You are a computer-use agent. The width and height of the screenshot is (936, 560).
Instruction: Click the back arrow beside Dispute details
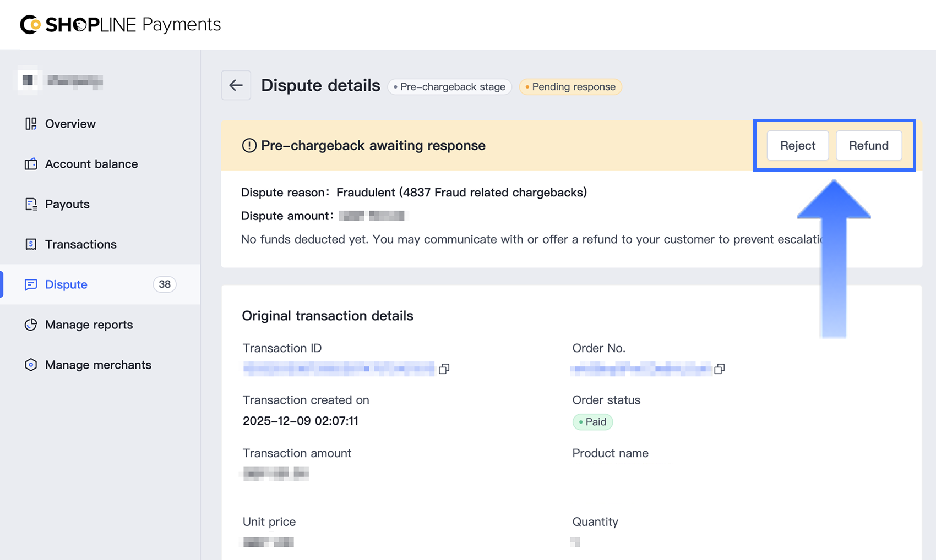tap(236, 85)
